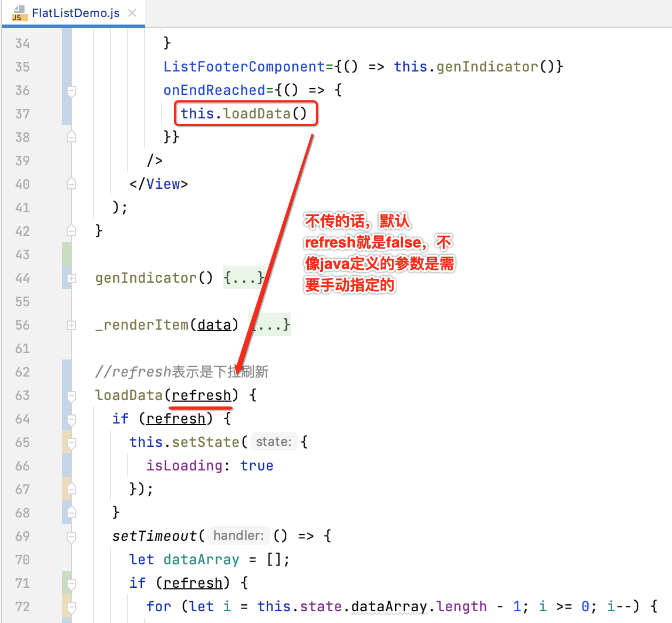
Task: Click line number 41 in the gutter
Action: [22, 207]
